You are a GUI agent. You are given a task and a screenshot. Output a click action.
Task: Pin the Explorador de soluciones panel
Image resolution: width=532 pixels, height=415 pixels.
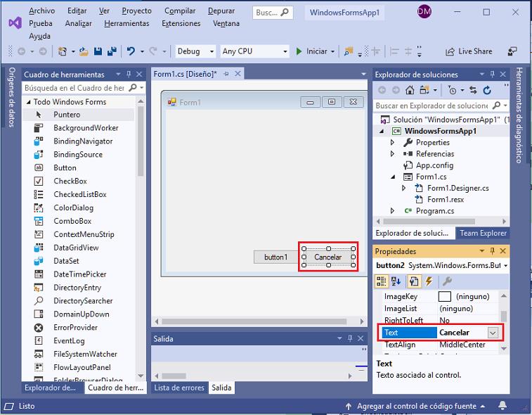493,74
